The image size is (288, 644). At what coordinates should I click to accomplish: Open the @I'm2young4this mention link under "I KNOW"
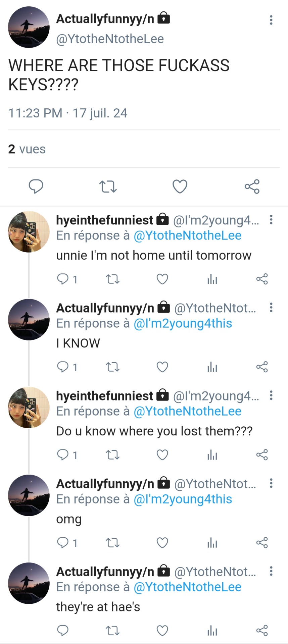[183, 323]
